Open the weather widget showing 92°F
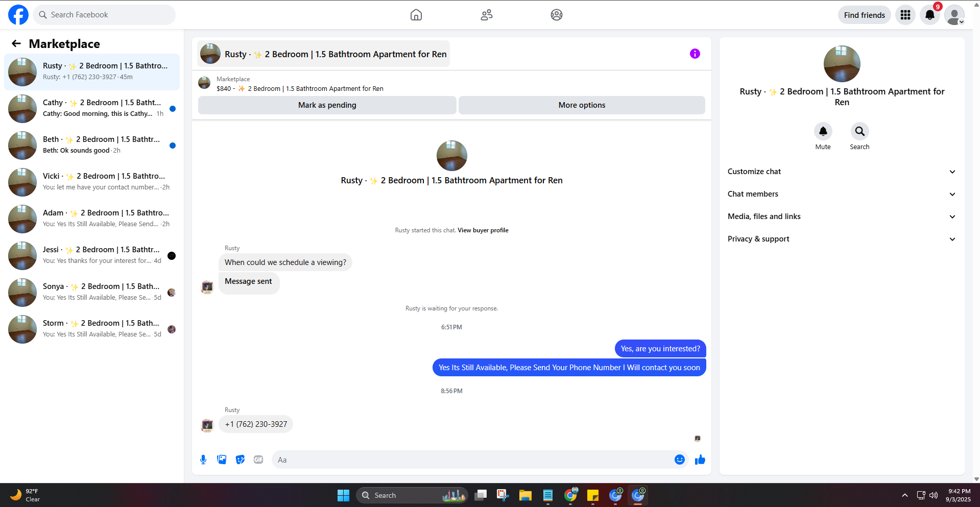Image resolution: width=980 pixels, height=507 pixels. pyautogui.click(x=26, y=495)
